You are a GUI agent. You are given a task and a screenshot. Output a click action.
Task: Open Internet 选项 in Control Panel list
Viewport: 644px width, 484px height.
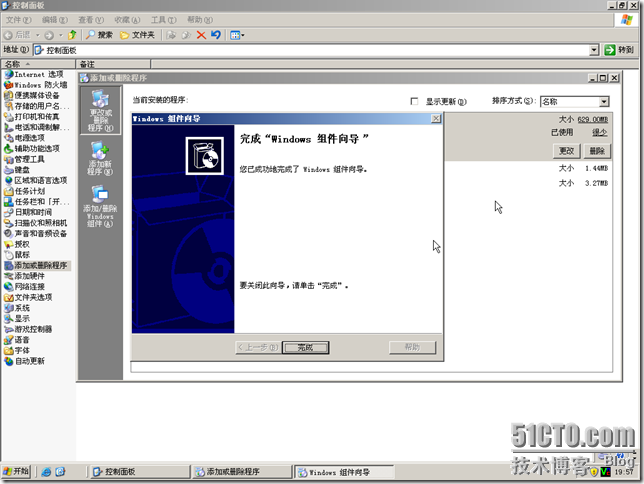34,74
